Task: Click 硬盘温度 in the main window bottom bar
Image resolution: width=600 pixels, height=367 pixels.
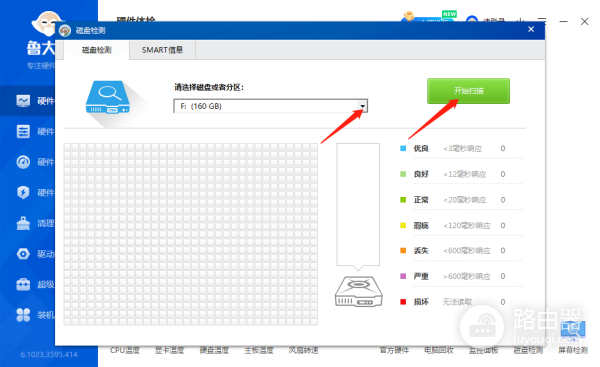Action: point(214,350)
